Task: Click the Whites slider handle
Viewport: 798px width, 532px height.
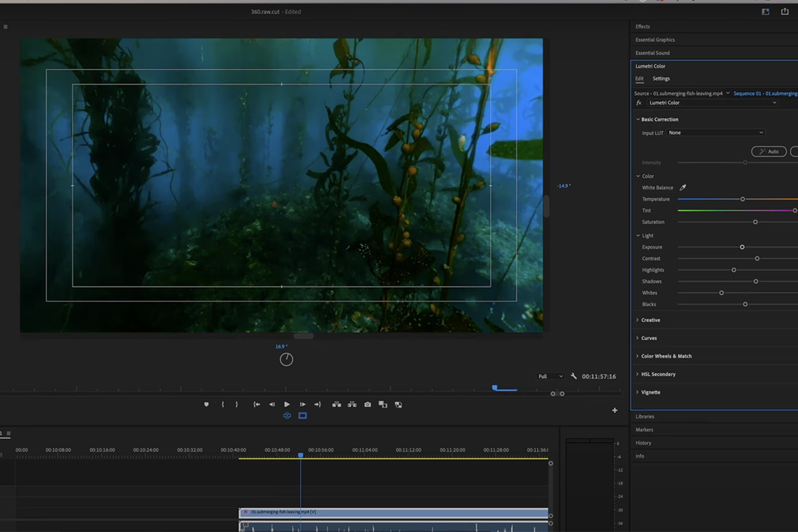Action: click(x=722, y=293)
